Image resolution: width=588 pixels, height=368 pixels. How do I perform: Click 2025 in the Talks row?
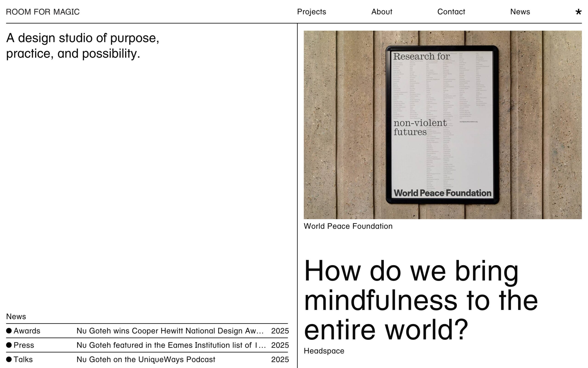click(280, 359)
